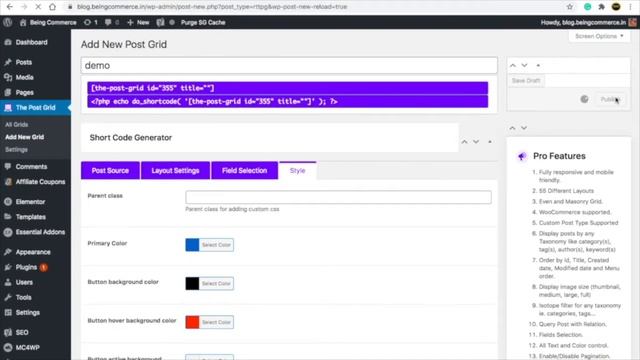Move the Pro Features box down
Viewport: 640px width, 360px height.
click(x=524, y=128)
